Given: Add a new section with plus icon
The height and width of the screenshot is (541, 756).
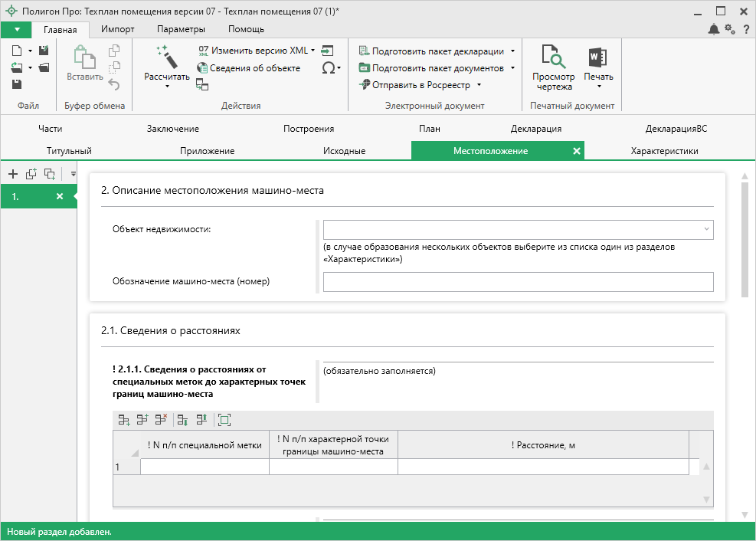Looking at the screenshot, I should (x=13, y=174).
